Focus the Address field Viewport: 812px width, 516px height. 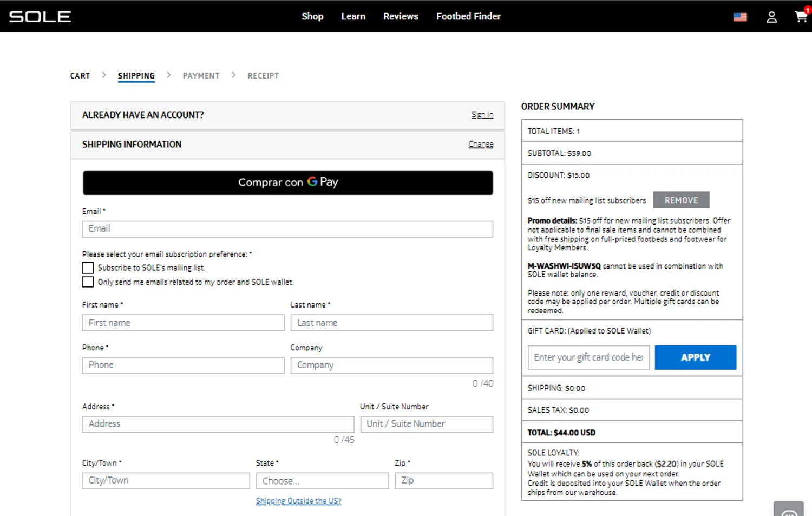[218, 424]
